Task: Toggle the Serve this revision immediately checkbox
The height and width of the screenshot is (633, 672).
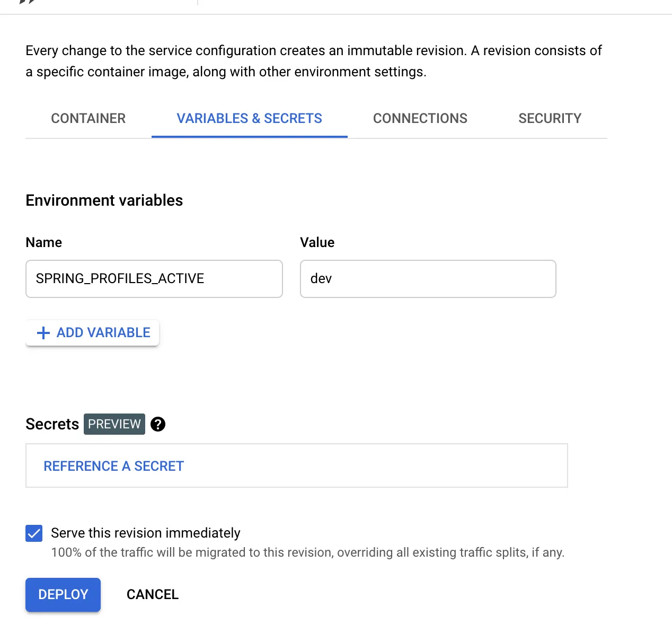Action: tap(34, 533)
